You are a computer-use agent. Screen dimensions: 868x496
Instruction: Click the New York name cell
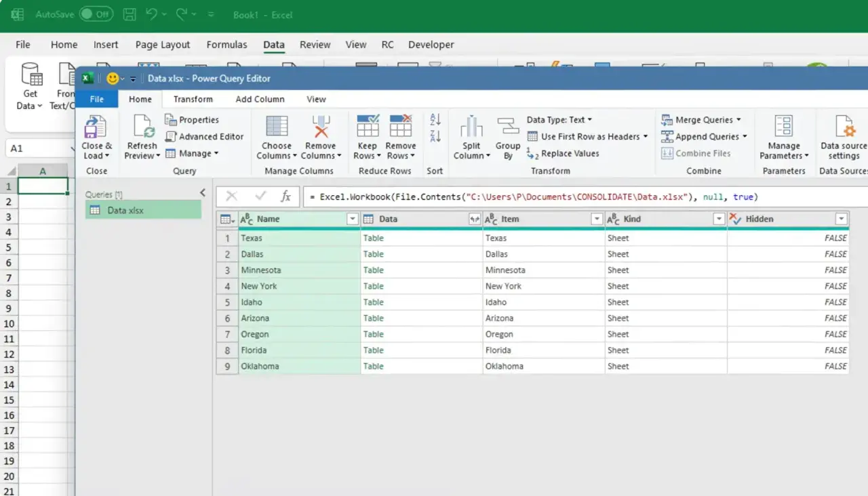(299, 287)
